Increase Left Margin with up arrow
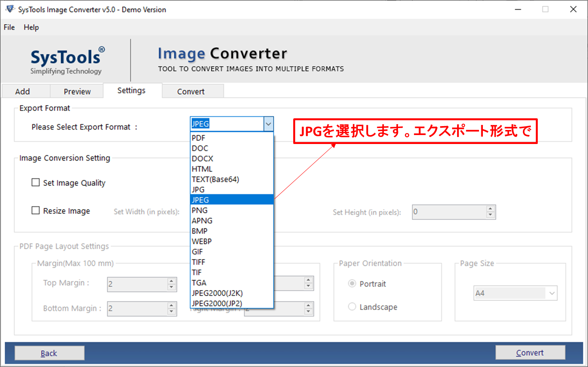This screenshot has width=588, height=367. pyautogui.click(x=308, y=280)
